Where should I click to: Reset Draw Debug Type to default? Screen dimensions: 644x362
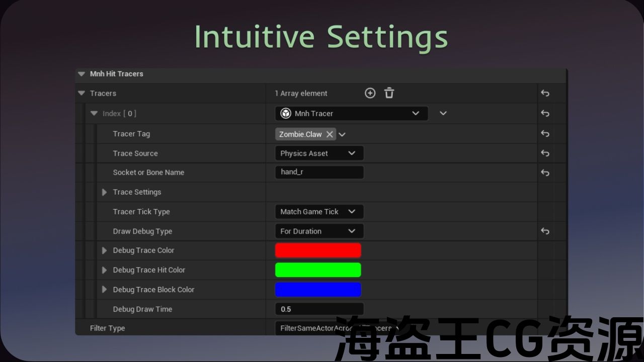[x=545, y=231]
